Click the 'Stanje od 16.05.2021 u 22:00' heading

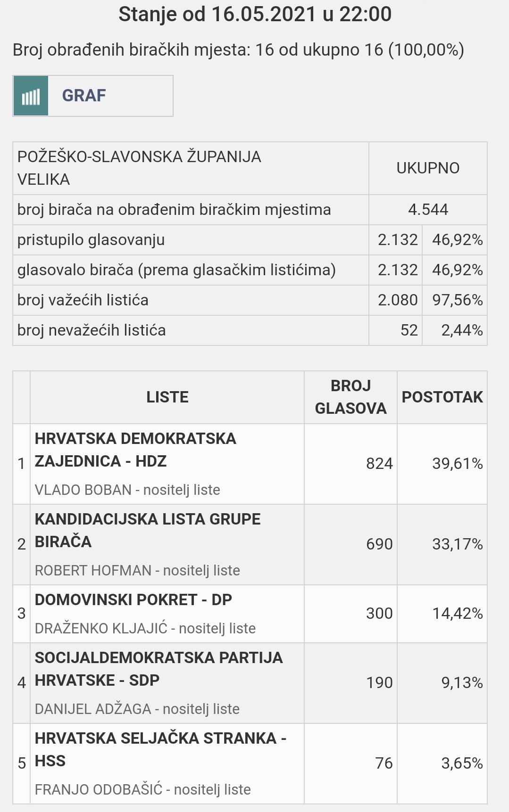[x=255, y=14]
